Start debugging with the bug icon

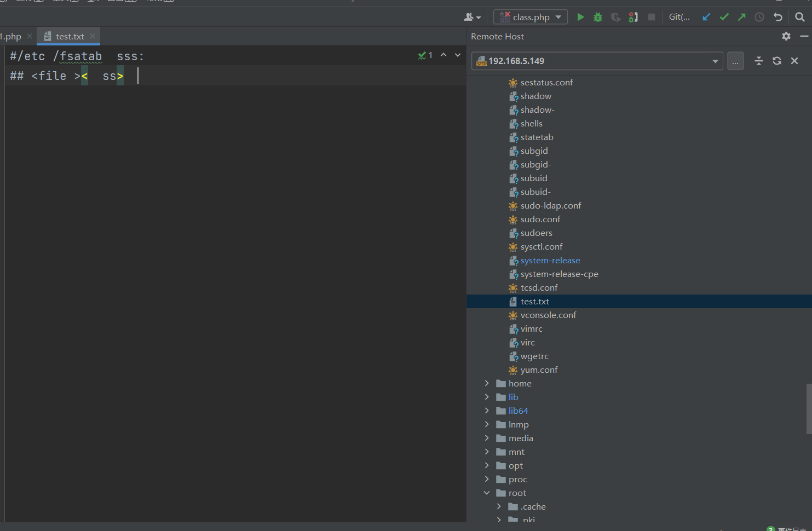tap(598, 17)
